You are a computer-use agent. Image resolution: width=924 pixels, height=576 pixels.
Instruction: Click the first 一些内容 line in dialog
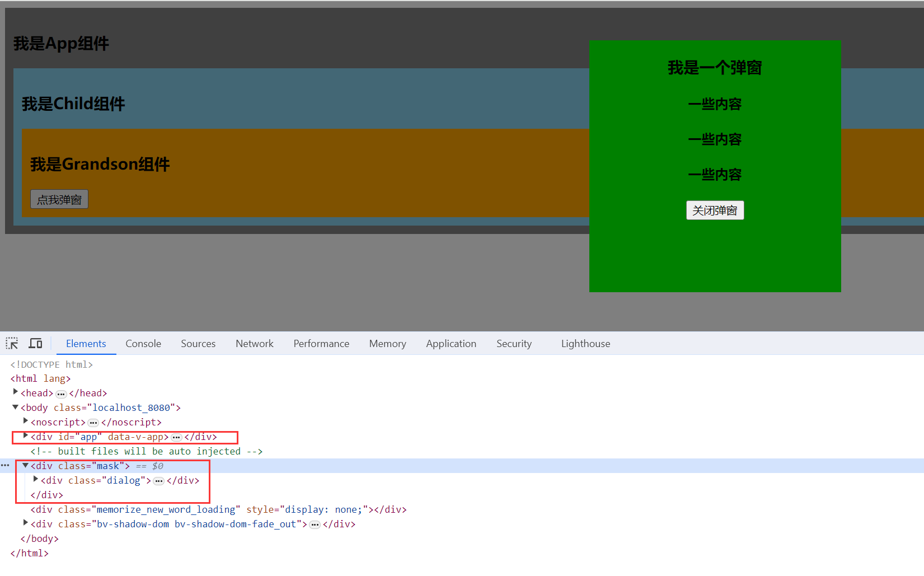715,104
